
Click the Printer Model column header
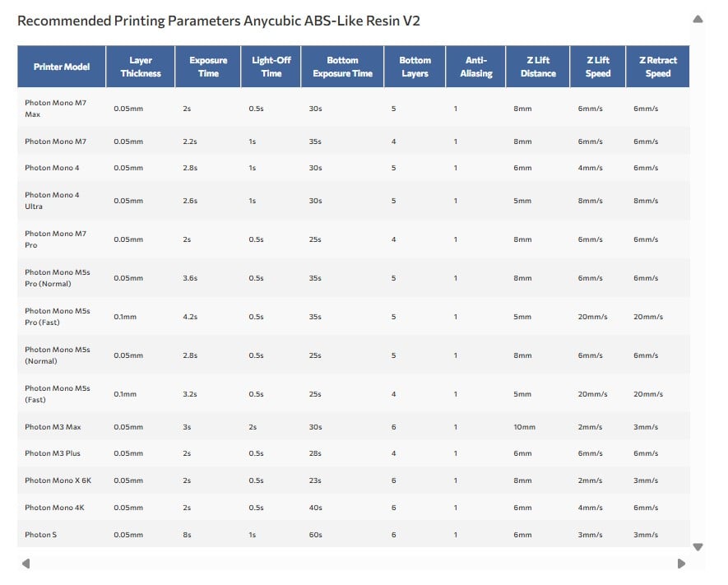(x=62, y=67)
